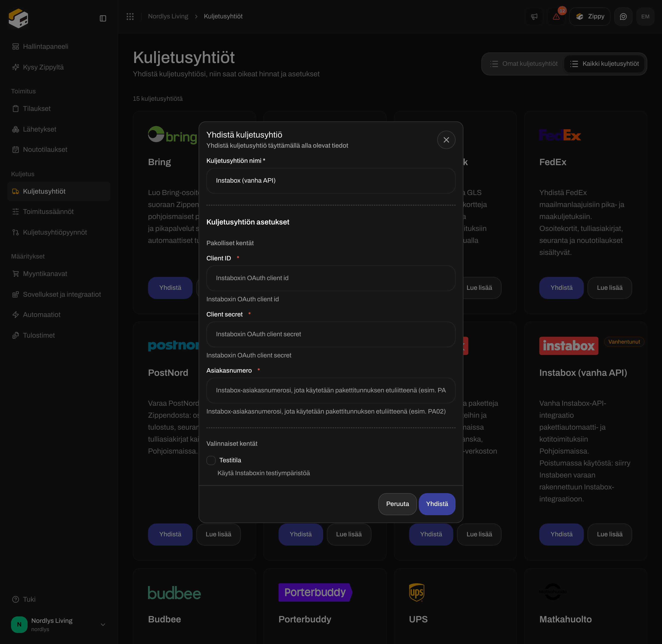
Task: Click the Porterbuddy logo
Action: click(315, 592)
